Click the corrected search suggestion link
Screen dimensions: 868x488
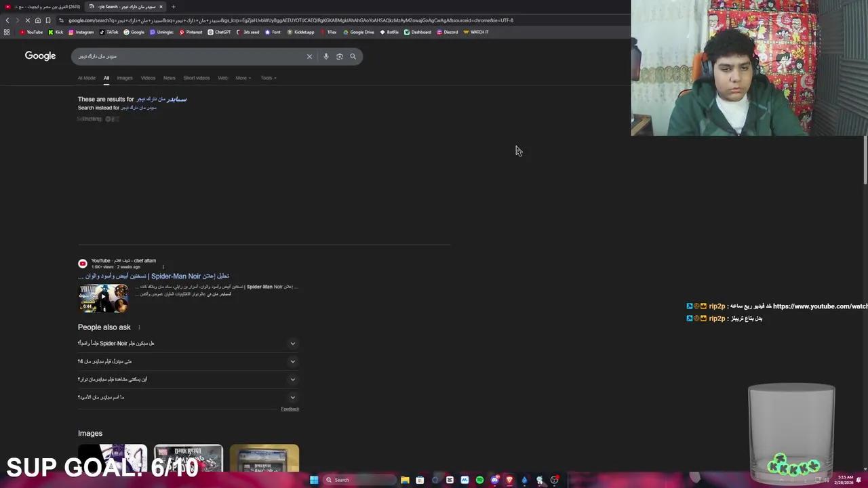pyautogui.click(x=161, y=99)
